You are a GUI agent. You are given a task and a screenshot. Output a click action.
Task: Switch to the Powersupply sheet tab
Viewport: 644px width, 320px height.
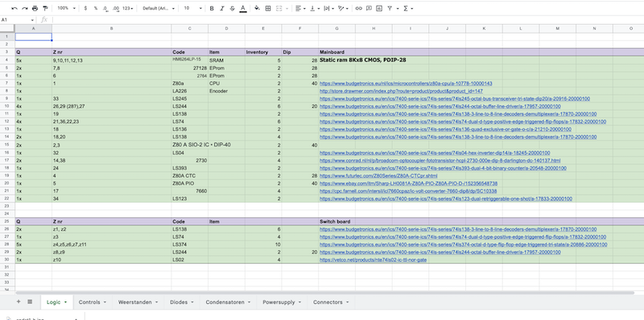coord(282,302)
